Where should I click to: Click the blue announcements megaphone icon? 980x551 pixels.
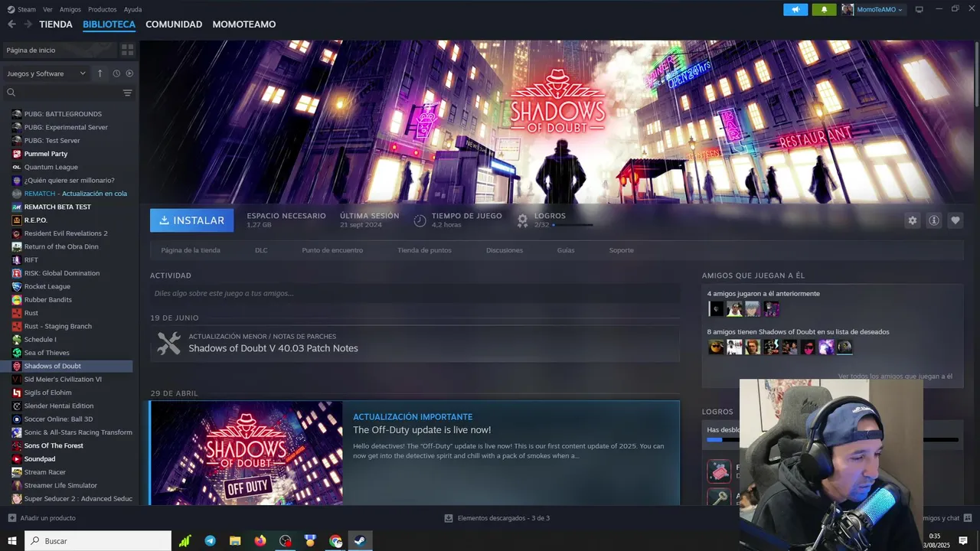pyautogui.click(x=795, y=9)
